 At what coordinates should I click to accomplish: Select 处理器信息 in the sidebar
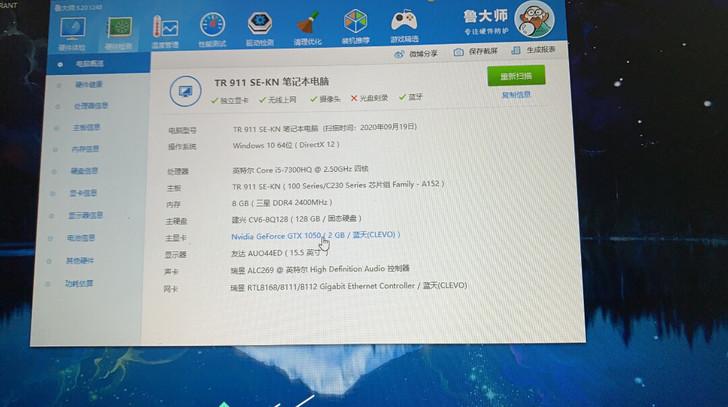[x=91, y=106]
